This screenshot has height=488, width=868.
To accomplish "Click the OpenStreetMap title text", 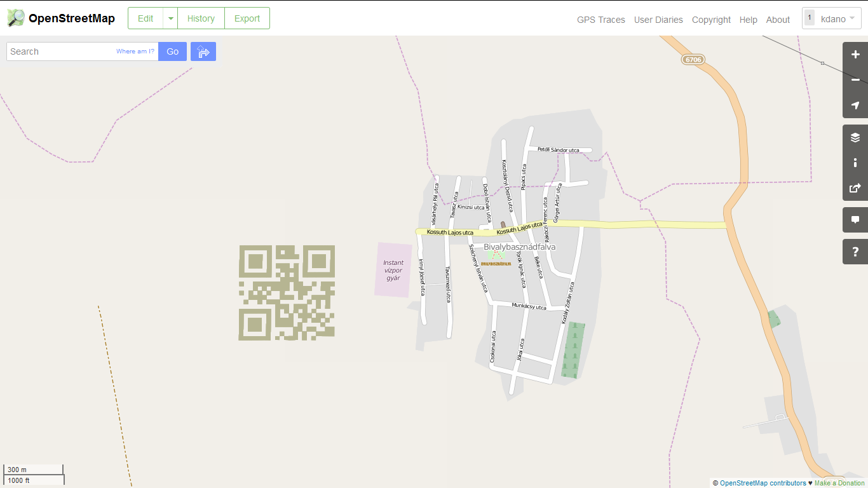I will coord(72,18).
